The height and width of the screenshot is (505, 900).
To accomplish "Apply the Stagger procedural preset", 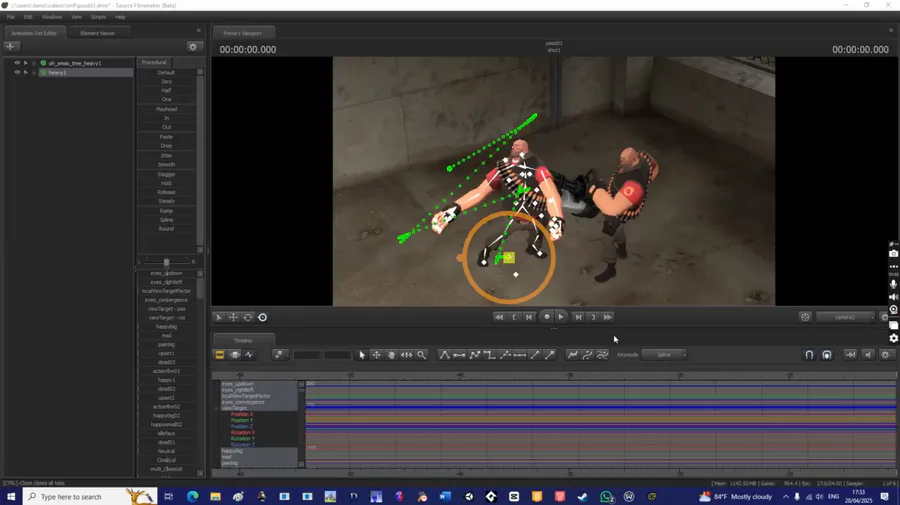I will (x=166, y=174).
